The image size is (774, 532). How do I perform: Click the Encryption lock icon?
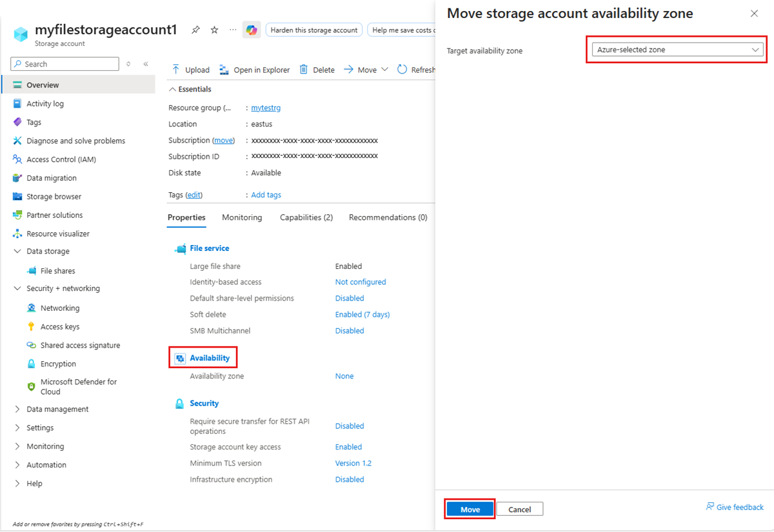tap(32, 364)
